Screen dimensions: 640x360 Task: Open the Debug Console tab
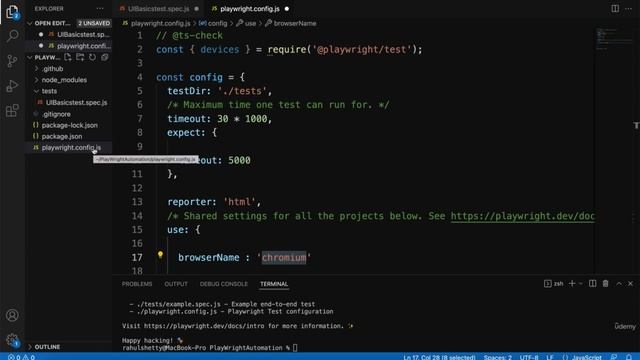click(x=224, y=284)
